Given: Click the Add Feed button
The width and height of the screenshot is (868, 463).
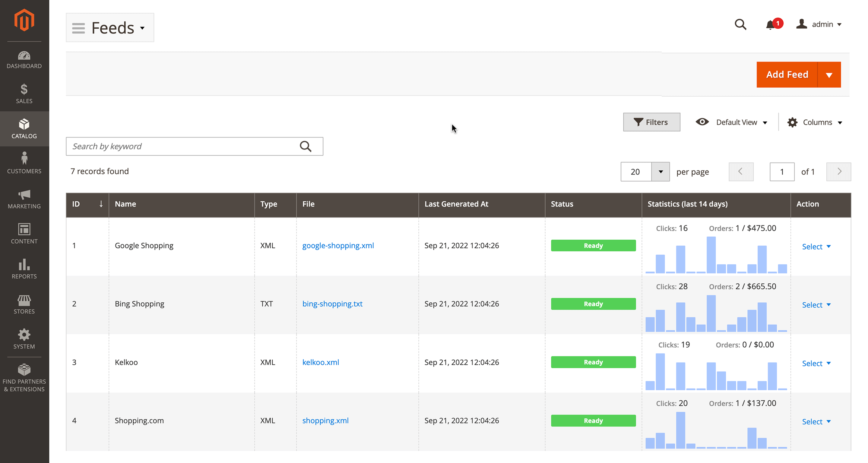Looking at the screenshot, I should tap(787, 74).
